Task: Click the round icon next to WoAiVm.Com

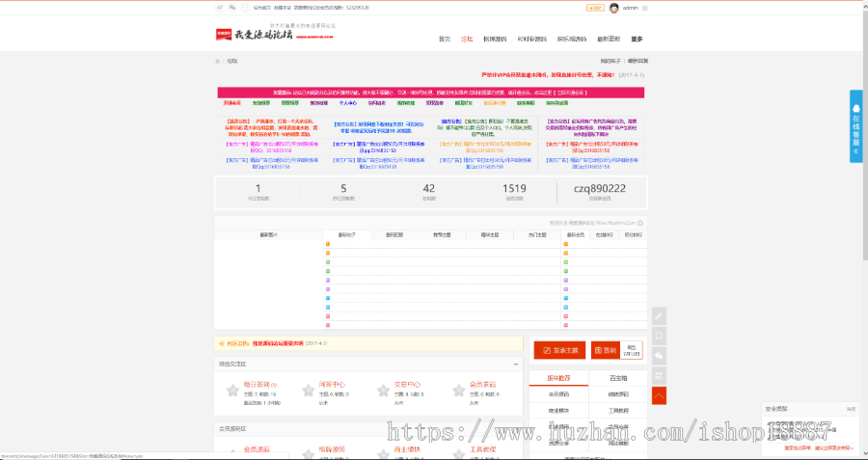Action: tap(640, 223)
